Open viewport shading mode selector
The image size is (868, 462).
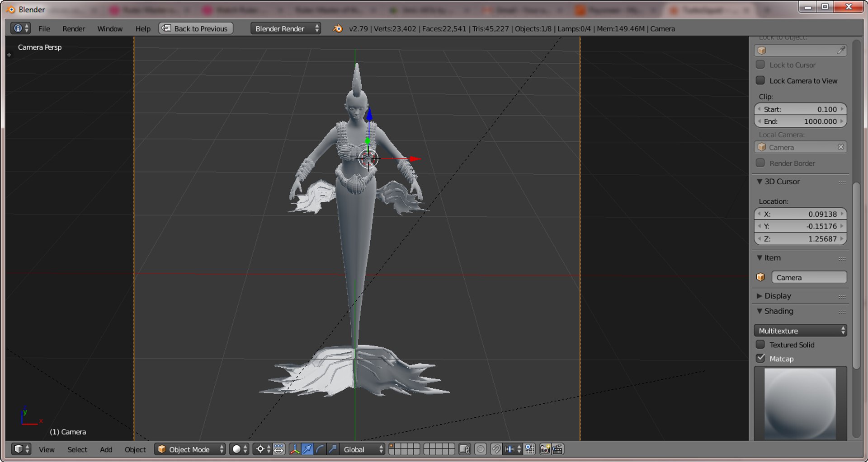(239, 449)
